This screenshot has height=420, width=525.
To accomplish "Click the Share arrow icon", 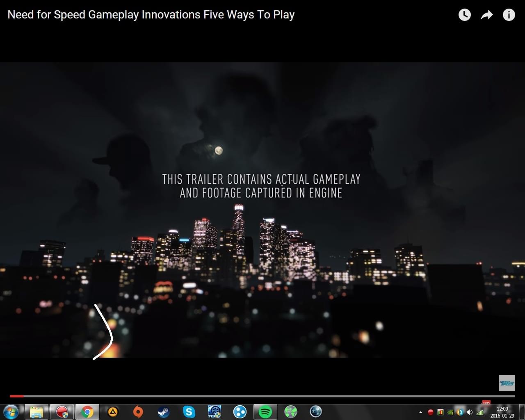I will tap(486, 16).
